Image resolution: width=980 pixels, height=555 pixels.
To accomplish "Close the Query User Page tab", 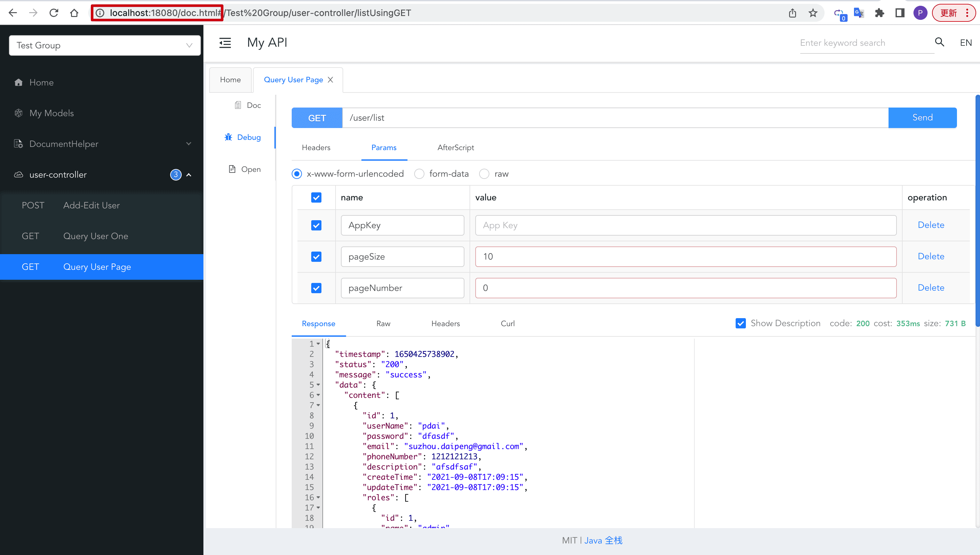I will [x=330, y=80].
